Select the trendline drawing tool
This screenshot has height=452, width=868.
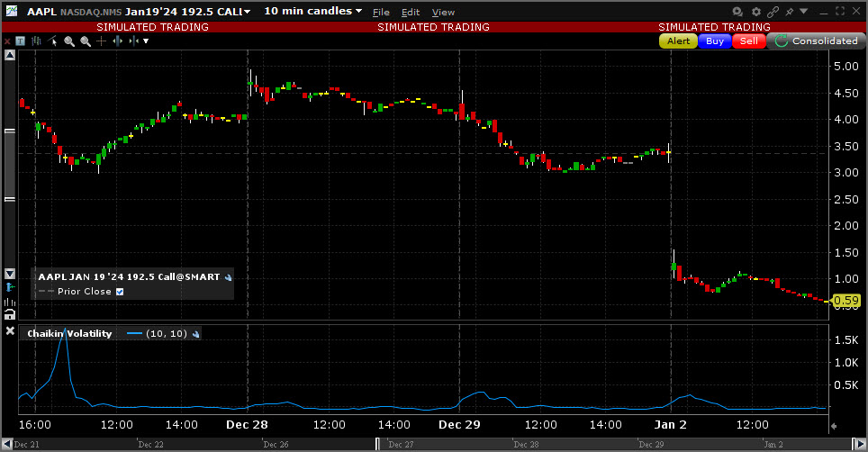click(52, 41)
